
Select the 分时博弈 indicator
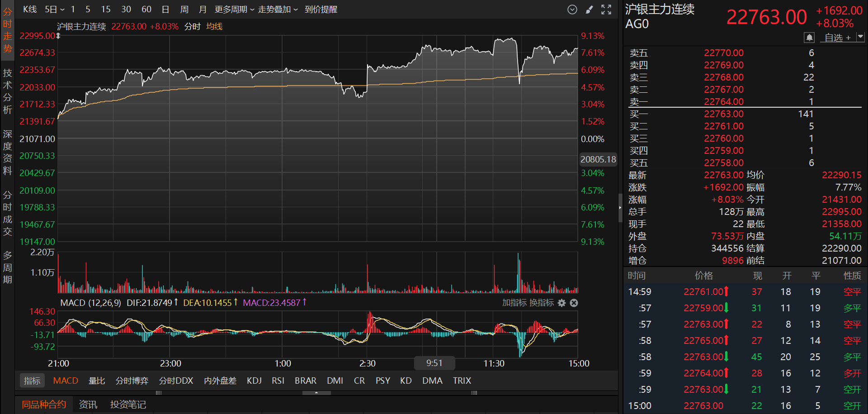coord(132,381)
